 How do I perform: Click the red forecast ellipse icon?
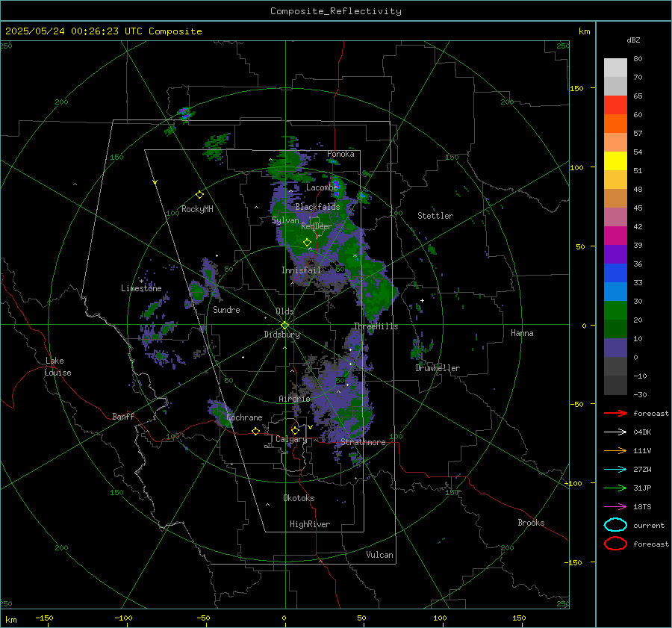tap(615, 544)
